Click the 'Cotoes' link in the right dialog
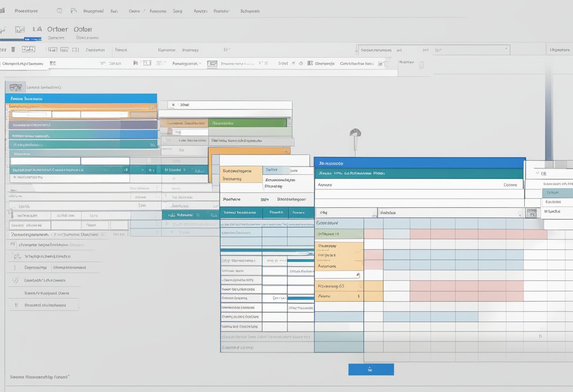 coord(510,185)
